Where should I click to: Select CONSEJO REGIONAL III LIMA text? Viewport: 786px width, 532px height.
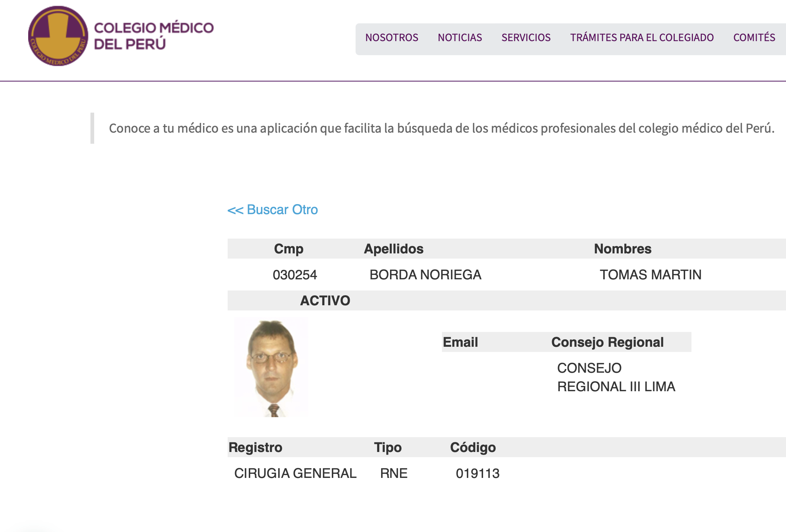616,377
